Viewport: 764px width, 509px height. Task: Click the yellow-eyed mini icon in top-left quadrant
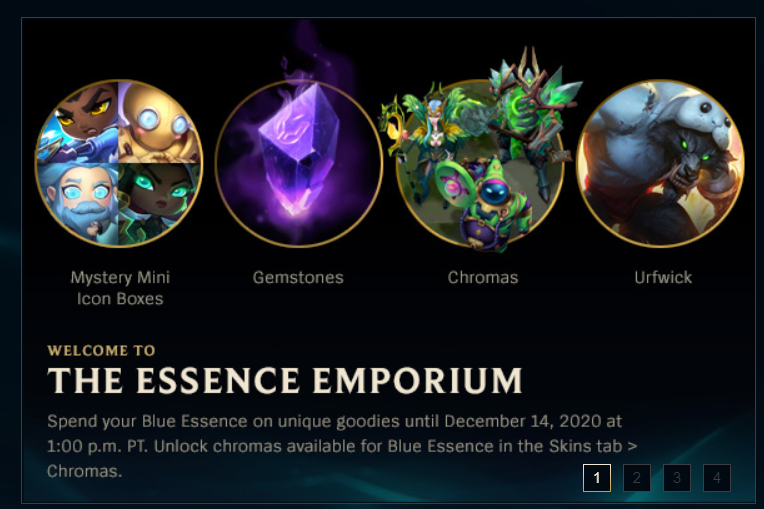[80, 124]
